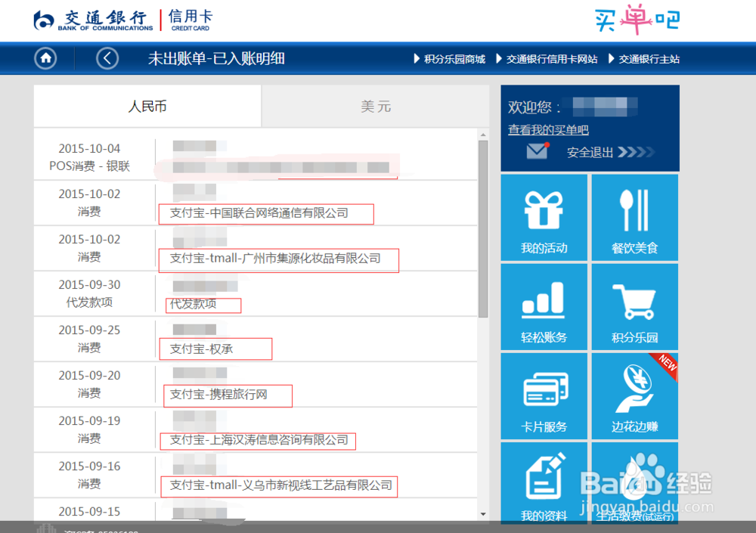Open 轻松账务 bar chart icon
This screenshot has height=533, width=756.
click(544, 306)
